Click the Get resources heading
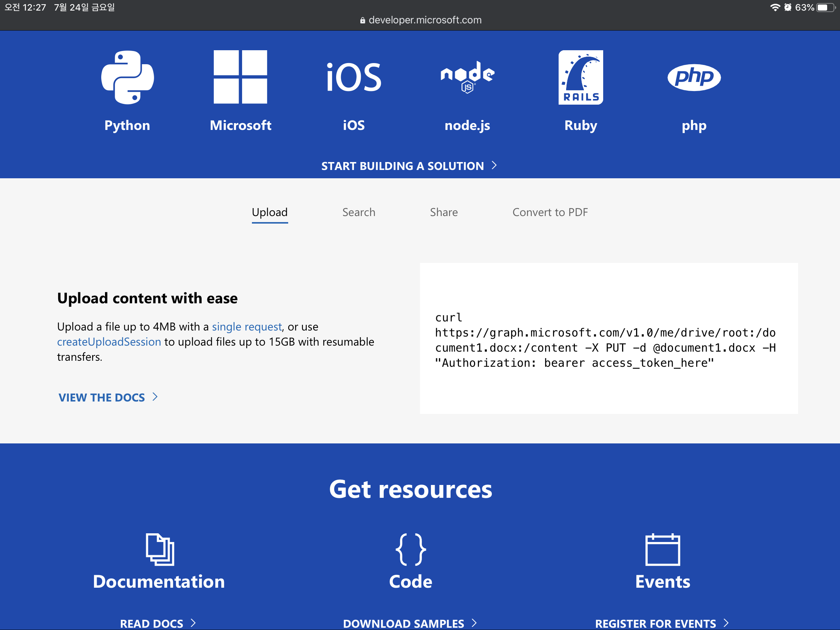Screen dimensions: 840x630 tap(411, 489)
